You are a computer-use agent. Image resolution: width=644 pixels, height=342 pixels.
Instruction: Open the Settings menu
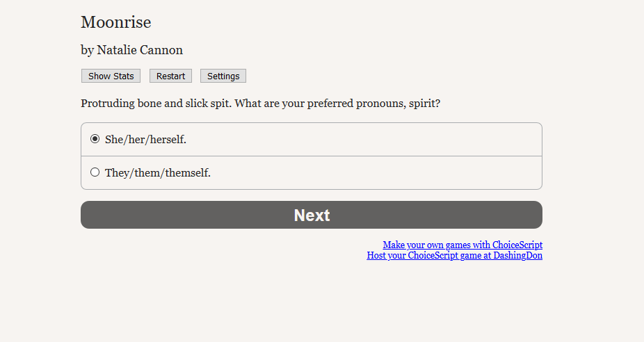tap(223, 76)
